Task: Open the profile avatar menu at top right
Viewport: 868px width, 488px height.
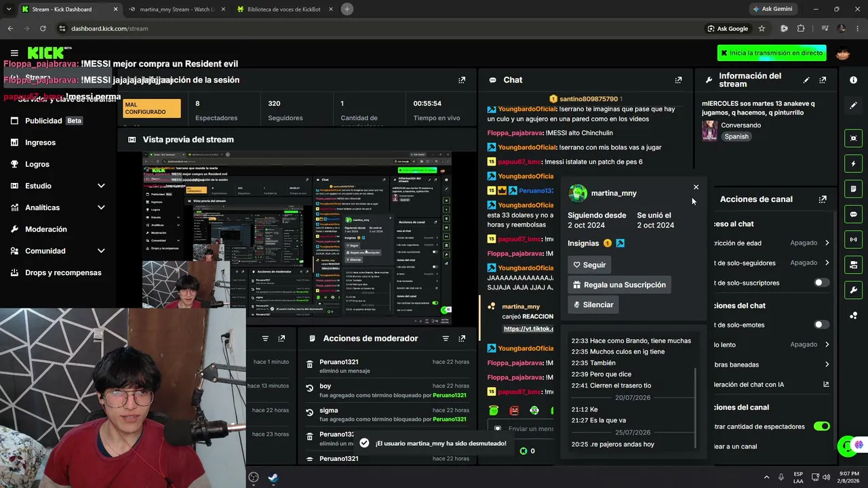Action: pyautogui.click(x=843, y=53)
